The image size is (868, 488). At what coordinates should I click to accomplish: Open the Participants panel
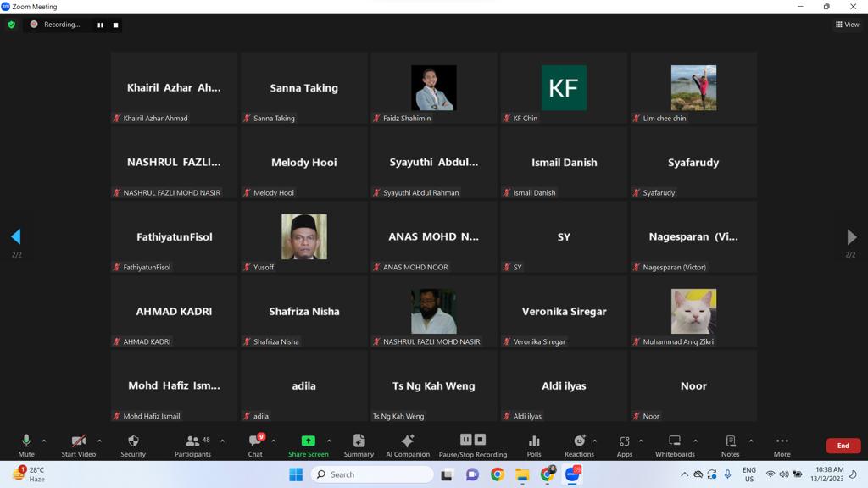coord(193,441)
